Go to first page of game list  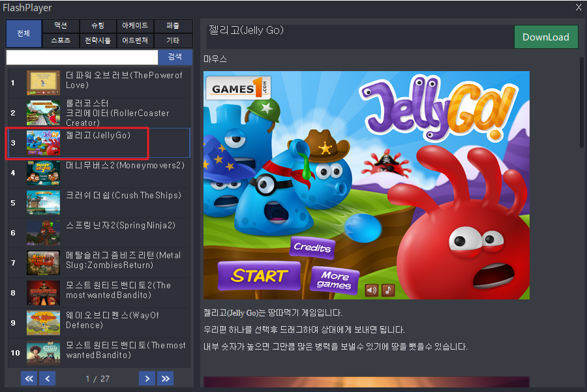point(29,378)
